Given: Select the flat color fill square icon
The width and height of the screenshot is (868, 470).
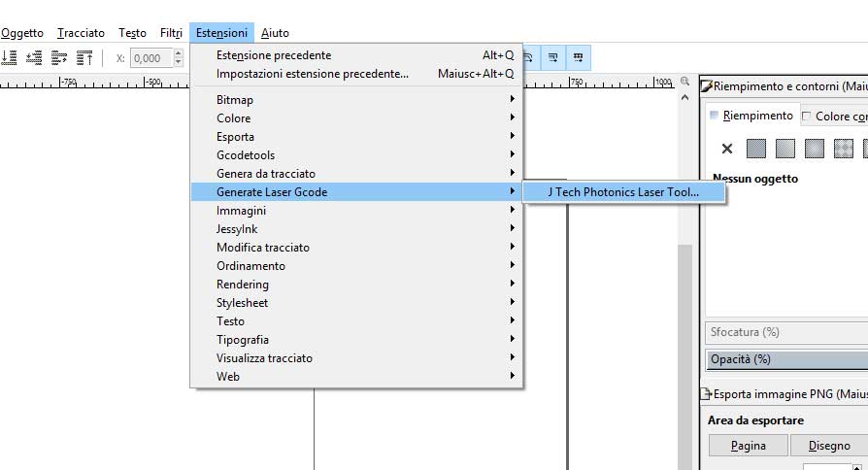Looking at the screenshot, I should click(x=756, y=149).
